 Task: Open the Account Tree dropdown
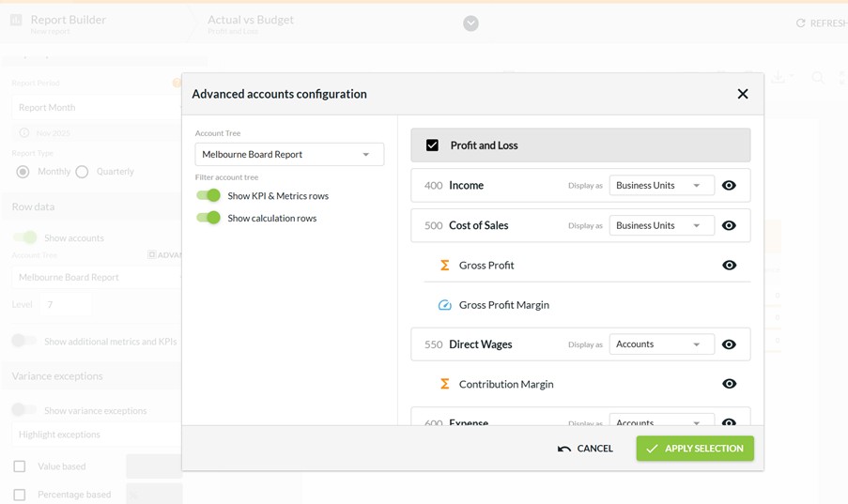289,155
